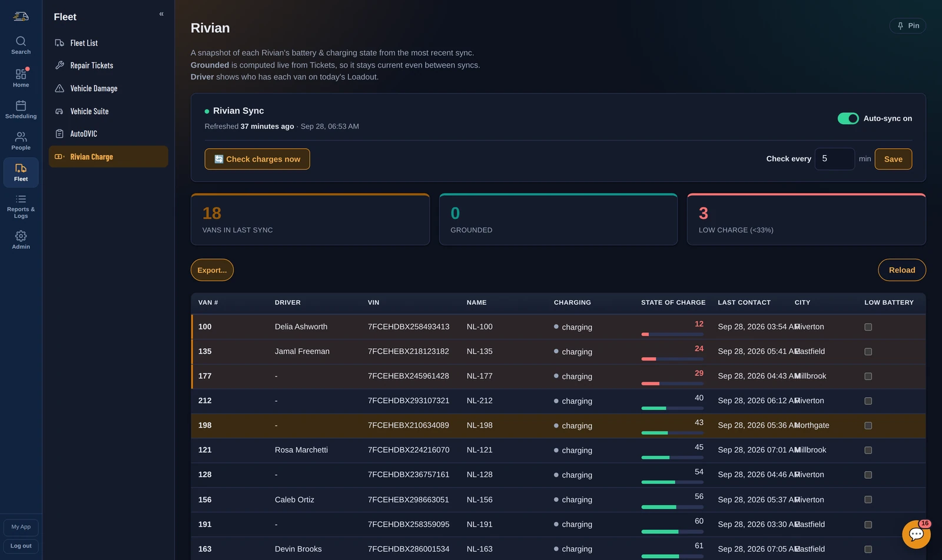This screenshot has width=942, height=560.
Task: Select the Fleet section icon
Action: click(x=21, y=172)
